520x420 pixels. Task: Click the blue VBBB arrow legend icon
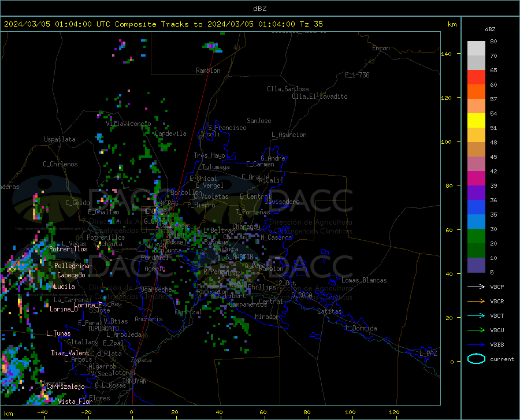coord(476,345)
